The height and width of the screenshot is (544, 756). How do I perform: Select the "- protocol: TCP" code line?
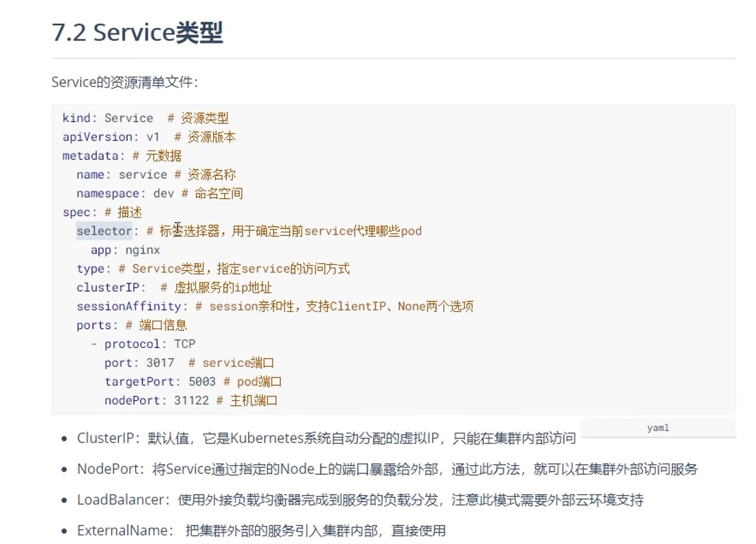[x=143, y=344]
